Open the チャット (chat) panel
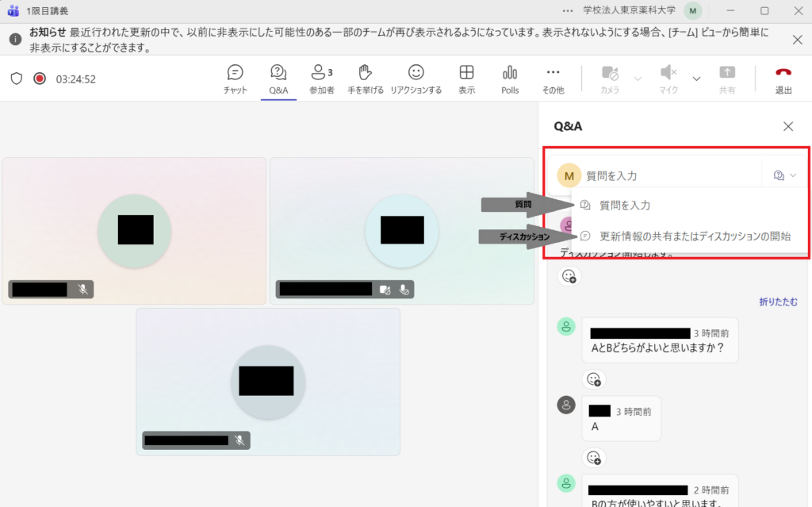This screenshot has height=507, width=812. coord(236,79)
